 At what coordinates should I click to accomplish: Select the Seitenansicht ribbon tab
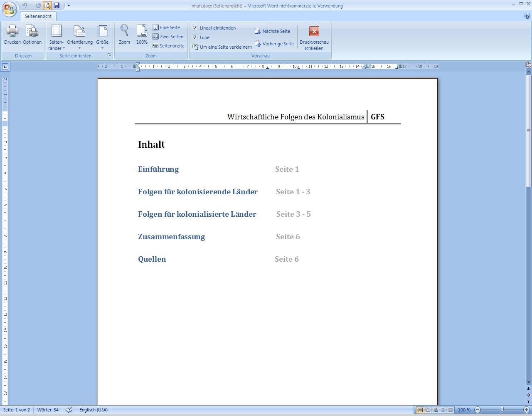(x=38, y=16)
